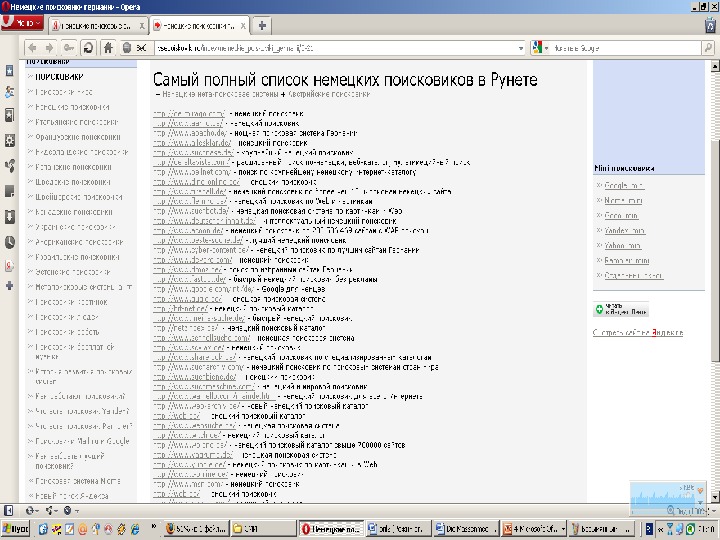Close the active second tab
Viewport: 720px width, 540px height.
point(243,26)
